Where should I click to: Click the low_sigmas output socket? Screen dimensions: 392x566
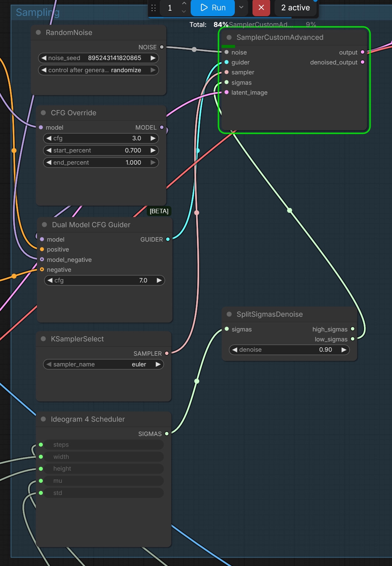tap(353, 339)
